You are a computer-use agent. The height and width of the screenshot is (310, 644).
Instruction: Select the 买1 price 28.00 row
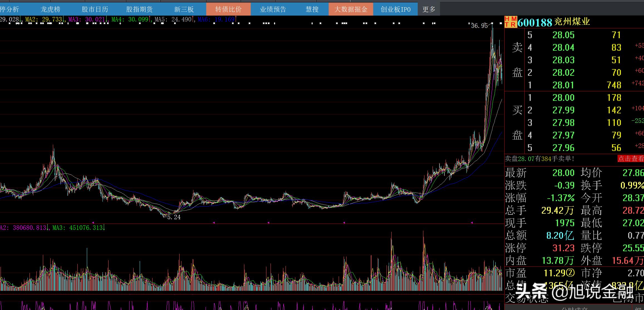click(563, 98)
